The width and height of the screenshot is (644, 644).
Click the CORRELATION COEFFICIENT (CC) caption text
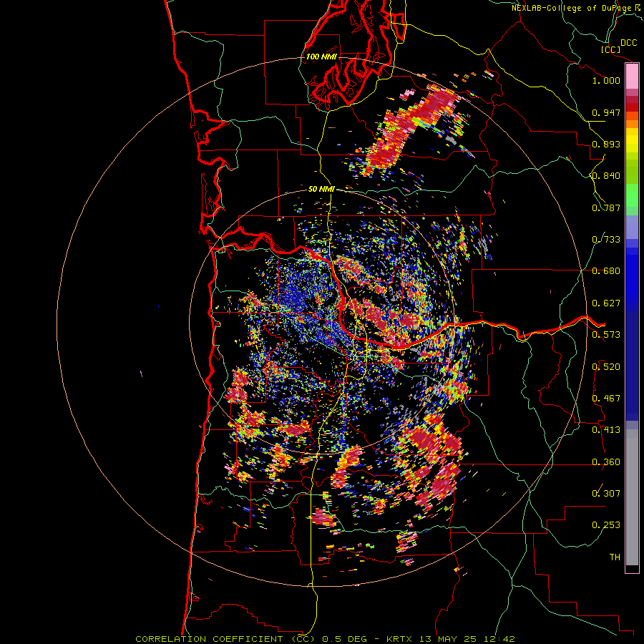tap(225, 639)
